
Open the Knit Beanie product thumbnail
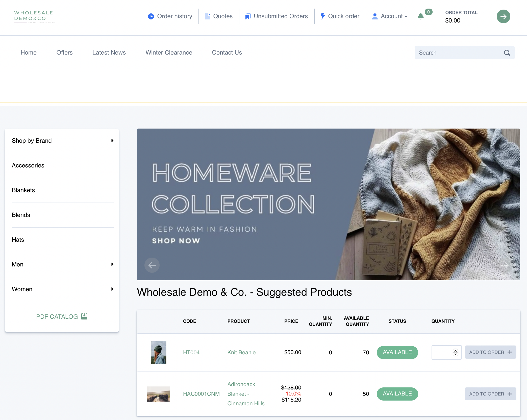pyautogui.click(x=159, y=353)
